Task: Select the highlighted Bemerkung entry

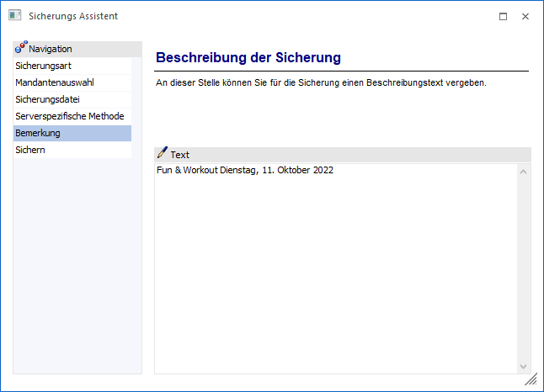Action: (38, 133)
